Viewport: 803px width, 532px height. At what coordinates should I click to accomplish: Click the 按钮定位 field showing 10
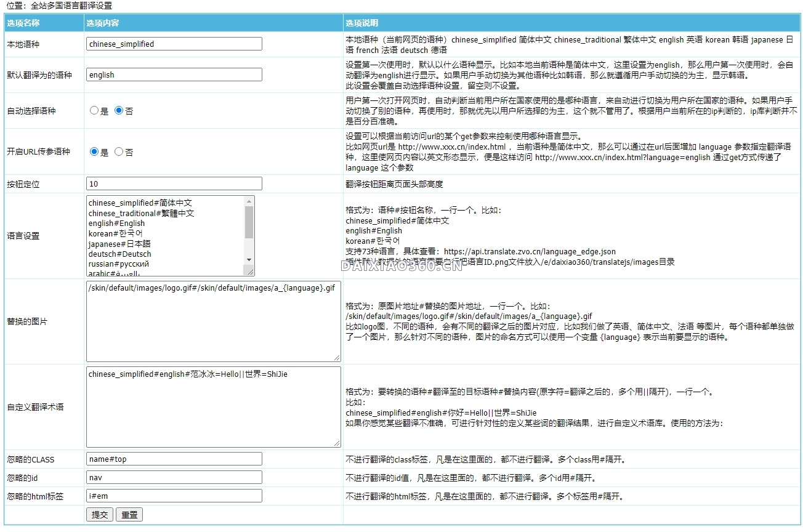[x=174, y=183]
